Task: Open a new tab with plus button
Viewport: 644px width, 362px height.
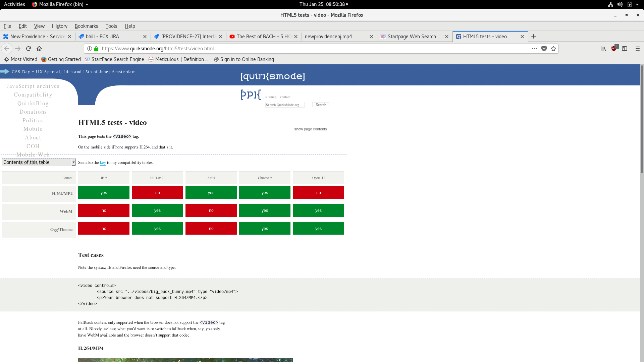Action: click(534, 36)
